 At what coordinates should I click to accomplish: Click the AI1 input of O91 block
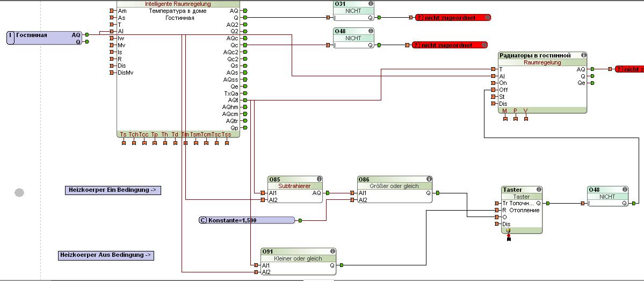pyautogui.click(x=256, y=265)
